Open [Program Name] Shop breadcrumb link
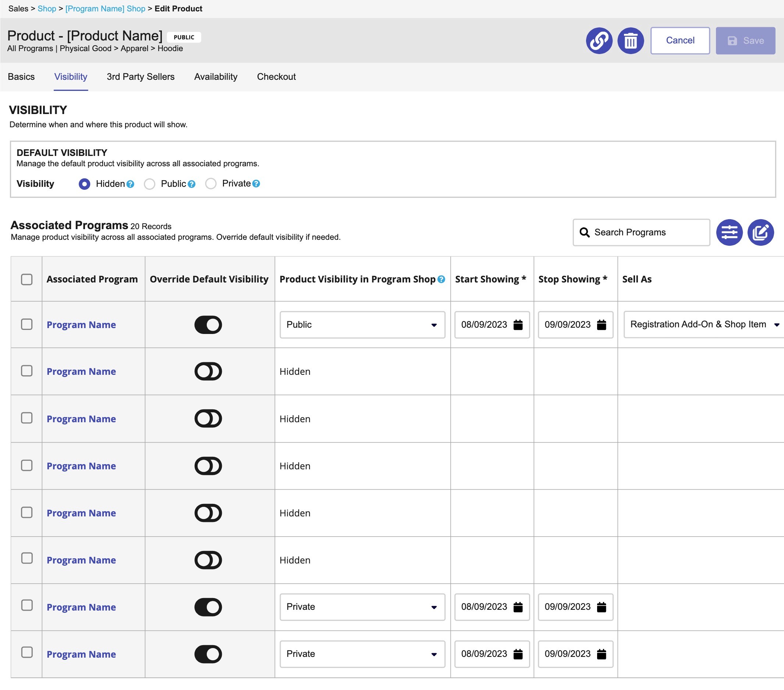The image size is (784, 690). [105, 8]
